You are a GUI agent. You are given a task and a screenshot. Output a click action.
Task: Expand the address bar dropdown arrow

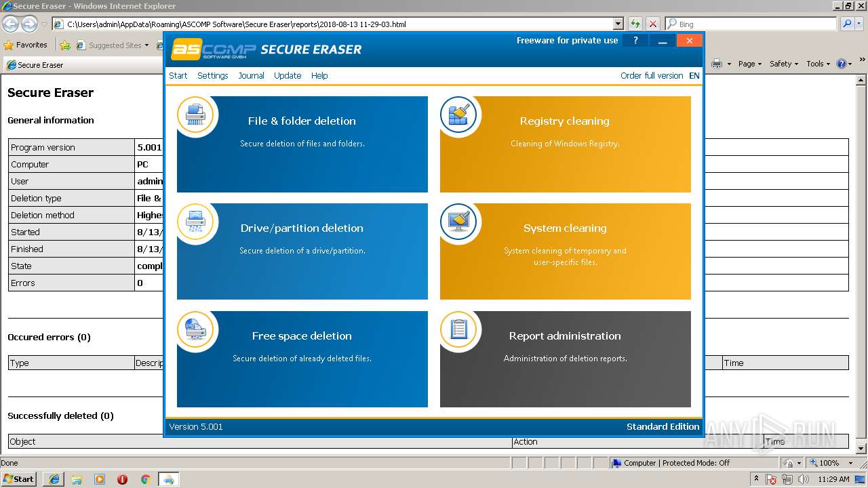click(x=618, y=24)
